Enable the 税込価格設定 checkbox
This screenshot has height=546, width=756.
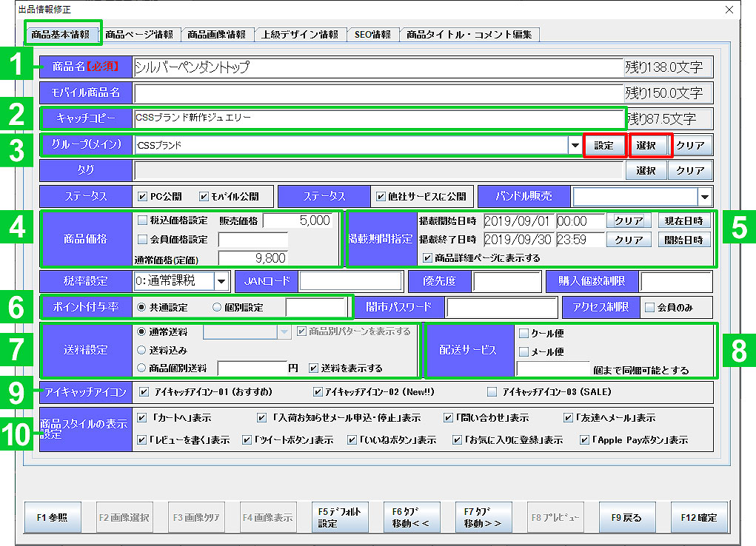143,220
